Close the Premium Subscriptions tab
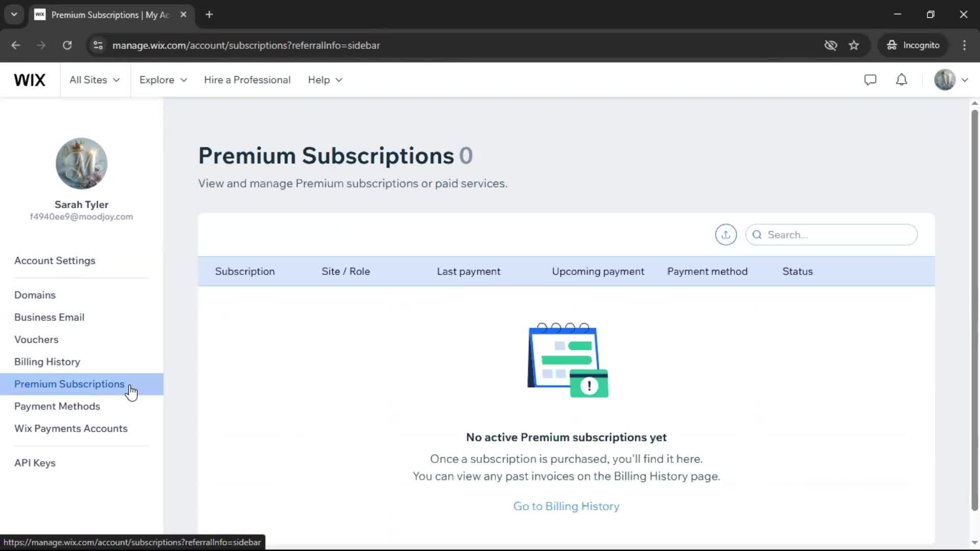Screen dimensions: 980x551 183,15
